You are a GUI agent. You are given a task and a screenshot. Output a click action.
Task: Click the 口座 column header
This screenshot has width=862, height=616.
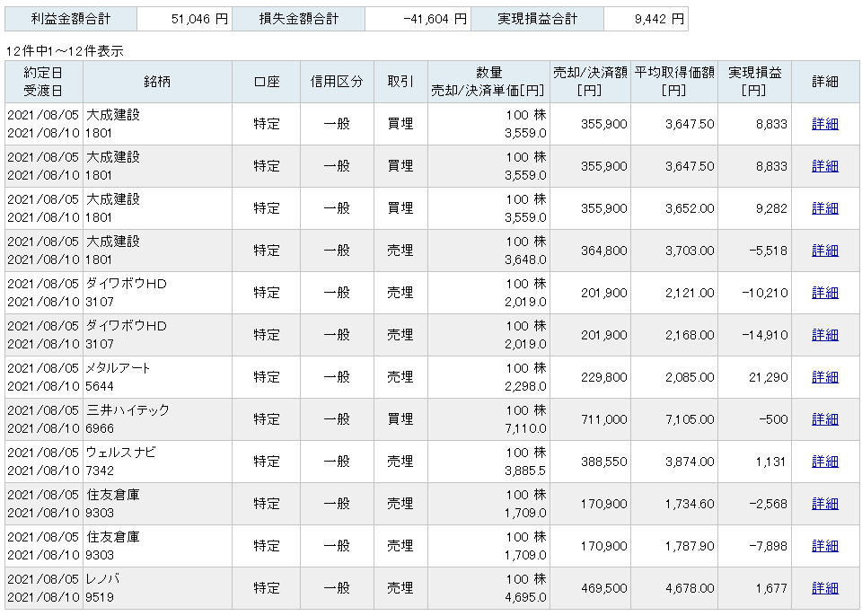[x=267, y=82]
